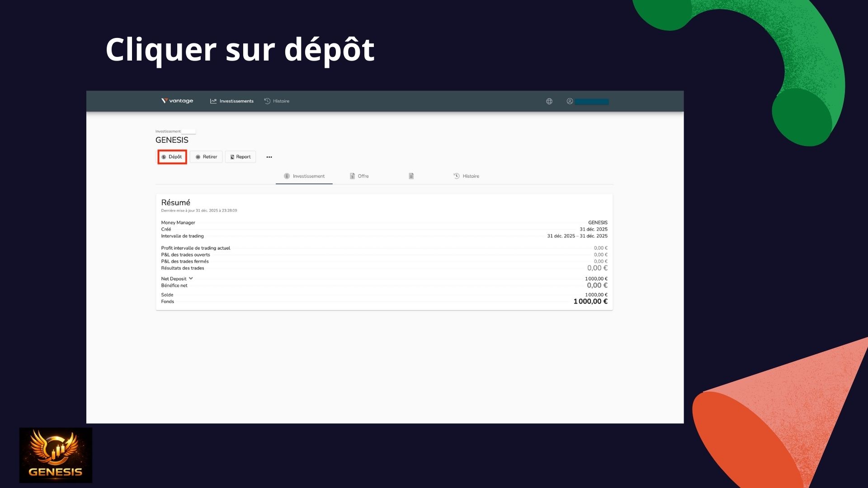
Task: Open the globe language selector
Action: tap(549, 101)
